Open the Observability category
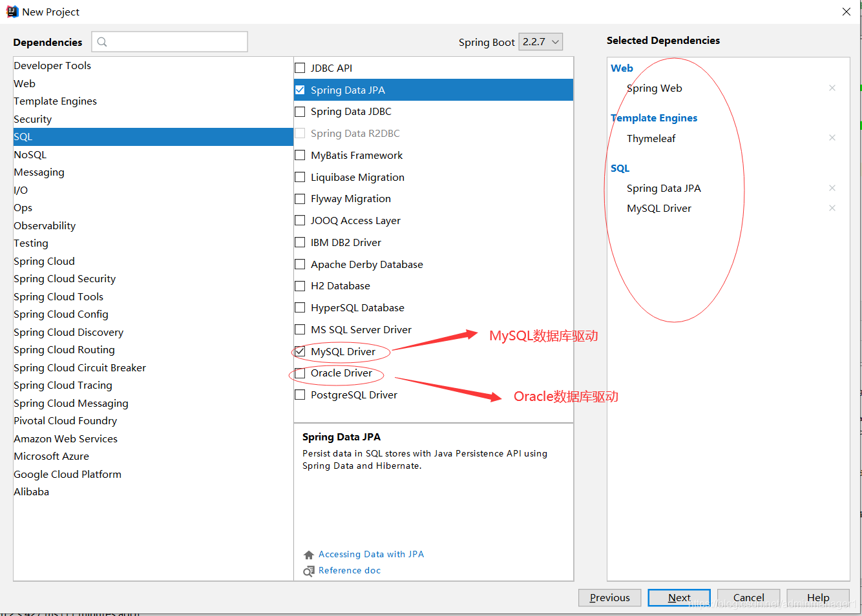 pos(153,225)
